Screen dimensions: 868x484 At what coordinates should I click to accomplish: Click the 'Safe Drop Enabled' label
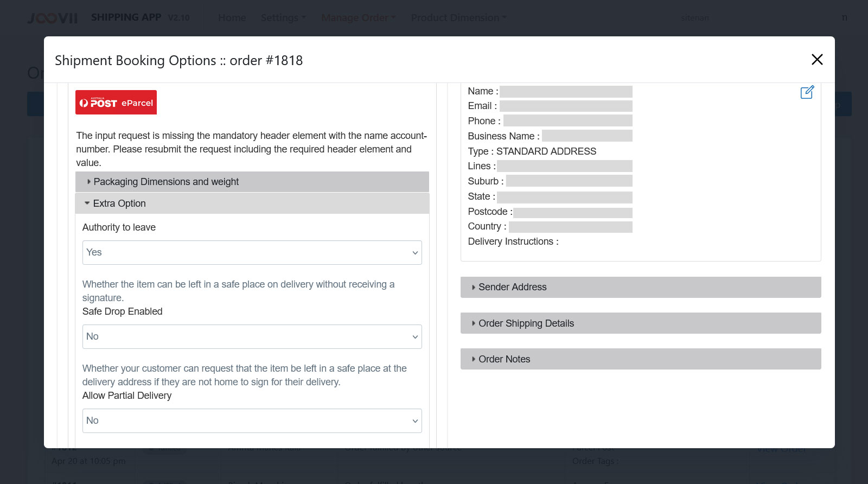[123, 311]
